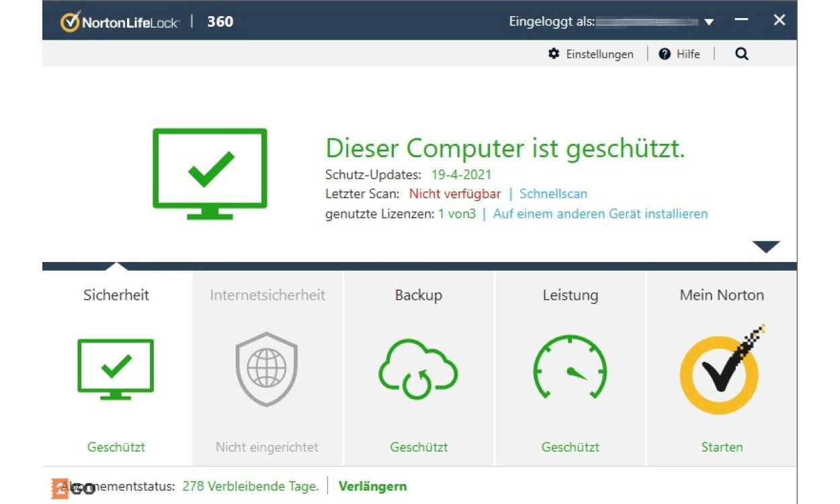Click the search magnifier icon

point(741,54)
